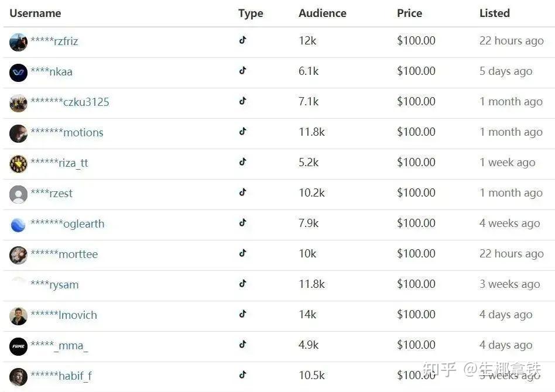Sort by the Price column header
This screenshot has height=392, width=555.
pyautogui.click(x=410, y=13)
